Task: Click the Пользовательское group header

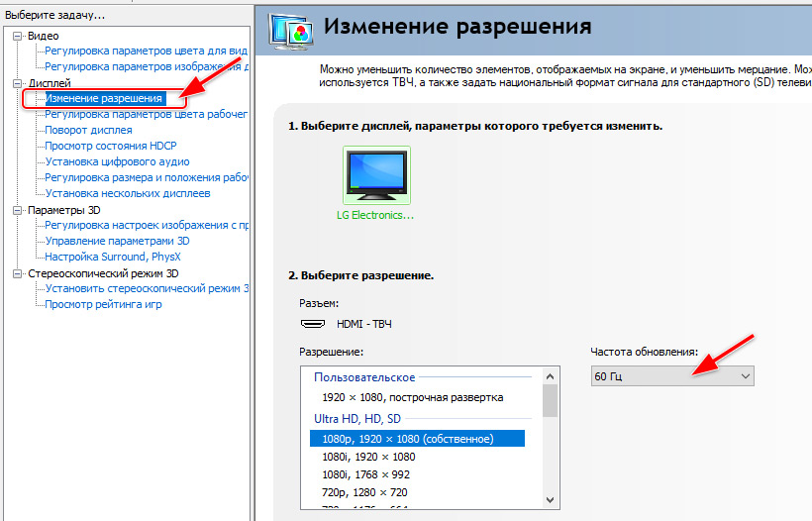Action: tap(364, 377)
